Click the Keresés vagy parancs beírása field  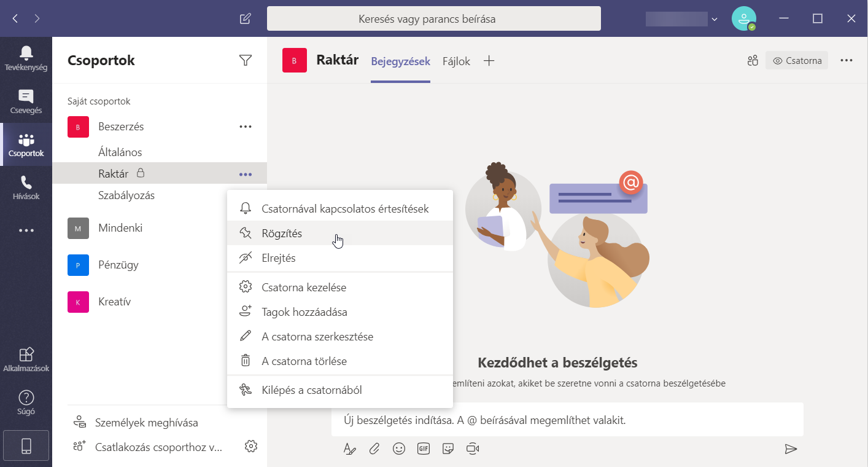[434, 19]
